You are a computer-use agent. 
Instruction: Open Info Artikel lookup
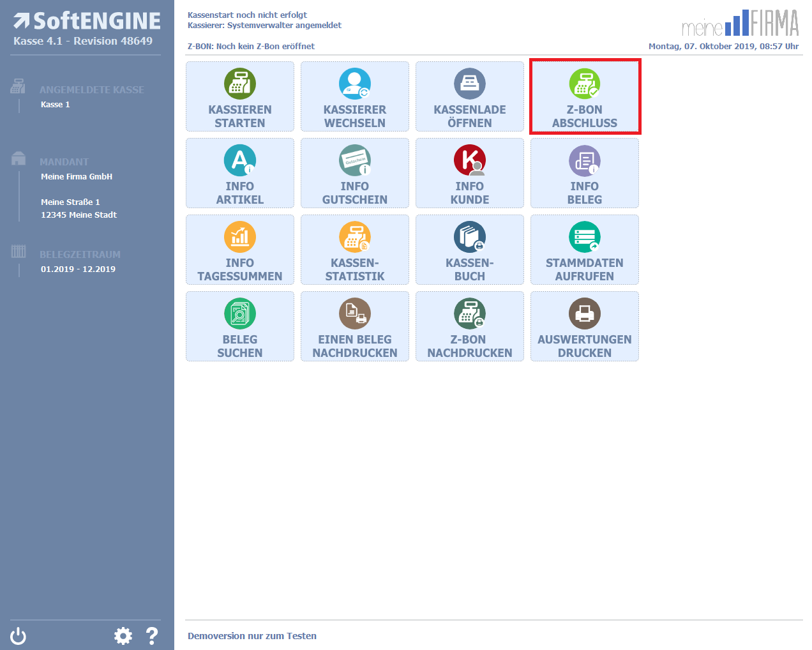pyautogui.click(x=240, y=174)
